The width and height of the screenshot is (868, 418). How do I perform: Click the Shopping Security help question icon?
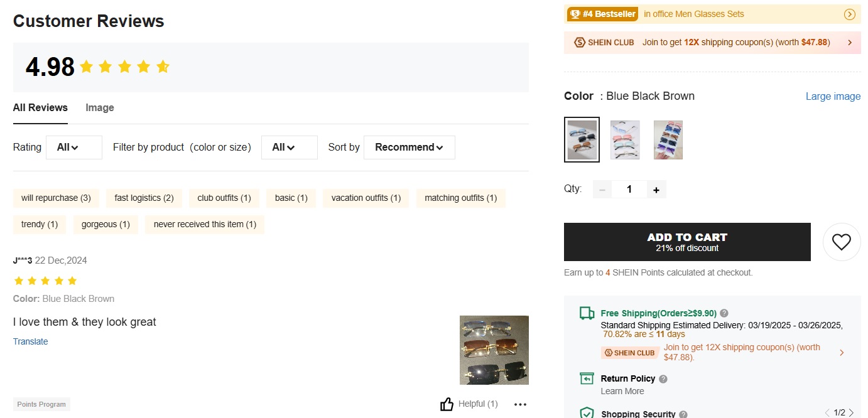[x=683, y=414]
